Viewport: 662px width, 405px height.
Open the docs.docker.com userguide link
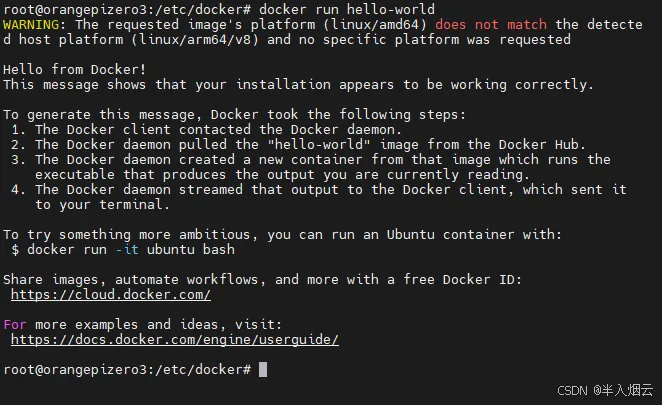[x=174, y=340]
